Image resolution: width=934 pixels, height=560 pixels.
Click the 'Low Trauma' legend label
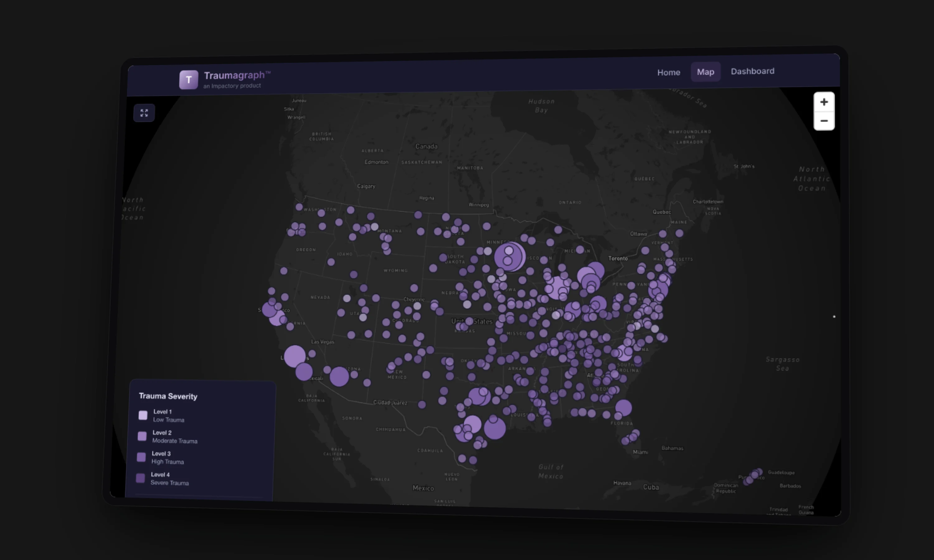coord(168,420)
